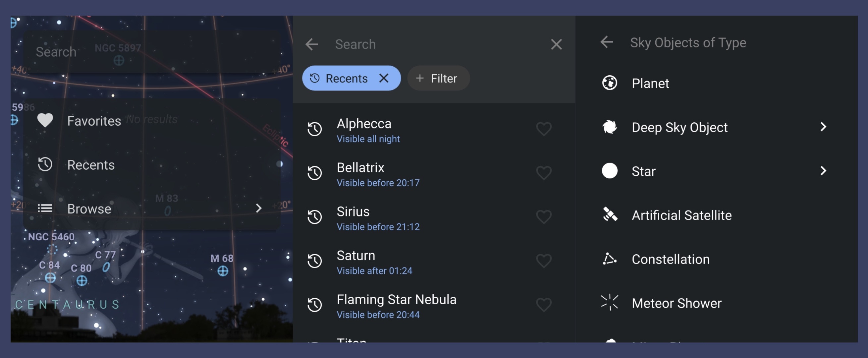Favorite Alphecca using its heart toggle

(x=544, y=129)
